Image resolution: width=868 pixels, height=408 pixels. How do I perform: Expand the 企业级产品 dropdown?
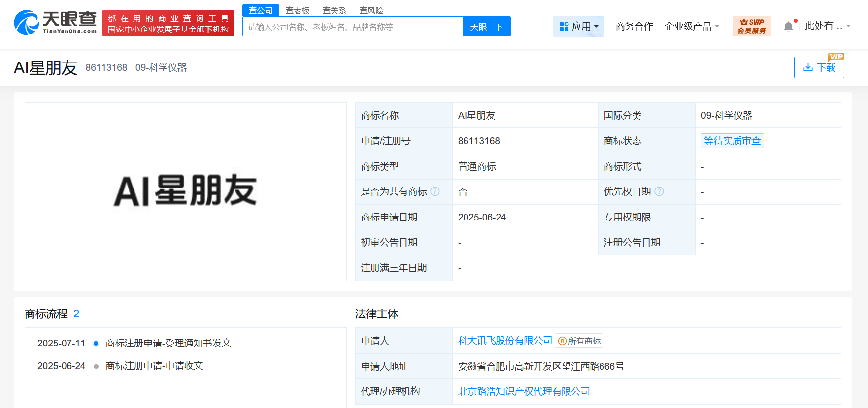coord(692,26)
